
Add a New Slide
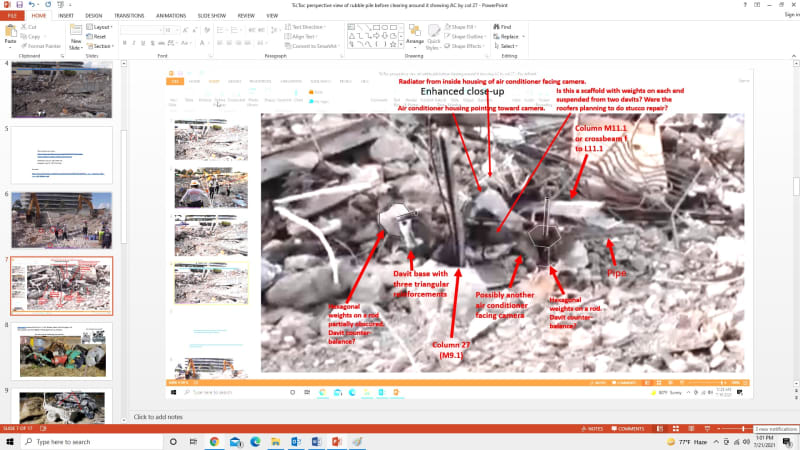[x=76, y=37]
